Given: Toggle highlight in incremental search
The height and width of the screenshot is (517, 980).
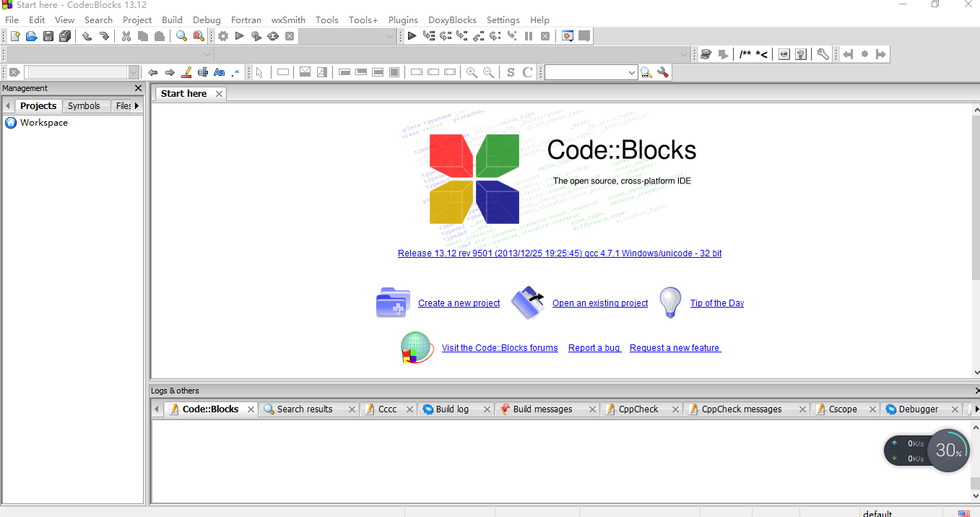Looking at the screenshot, I should click(x=187, y=72).
